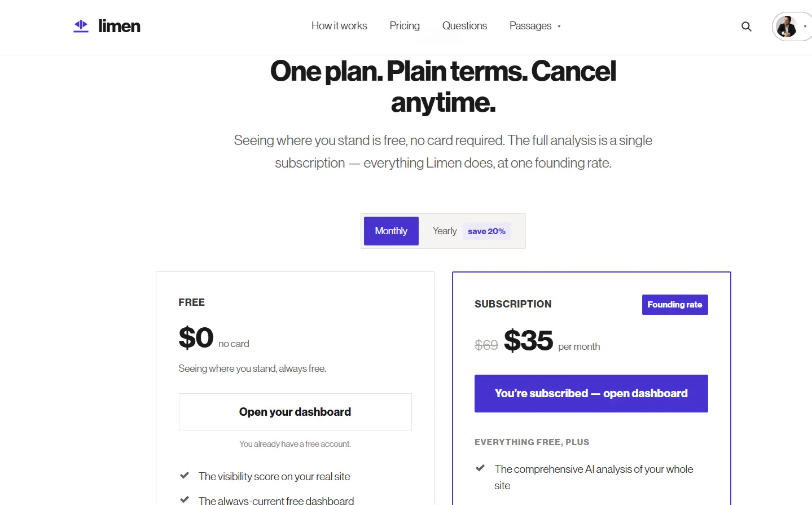Screen dimensions: 812x505
Task: Click checkmark icon beside visibility score feature
Action: (x=185, y=476)
